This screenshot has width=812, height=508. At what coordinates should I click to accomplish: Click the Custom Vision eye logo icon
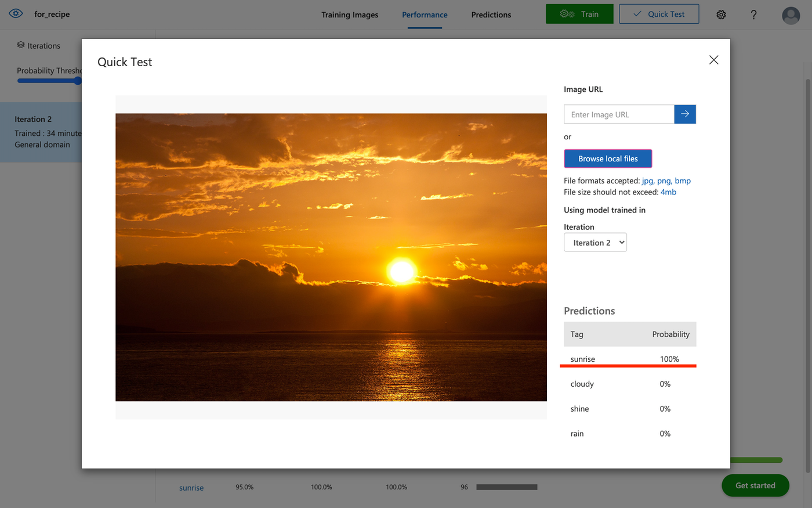tap(16, 14)
